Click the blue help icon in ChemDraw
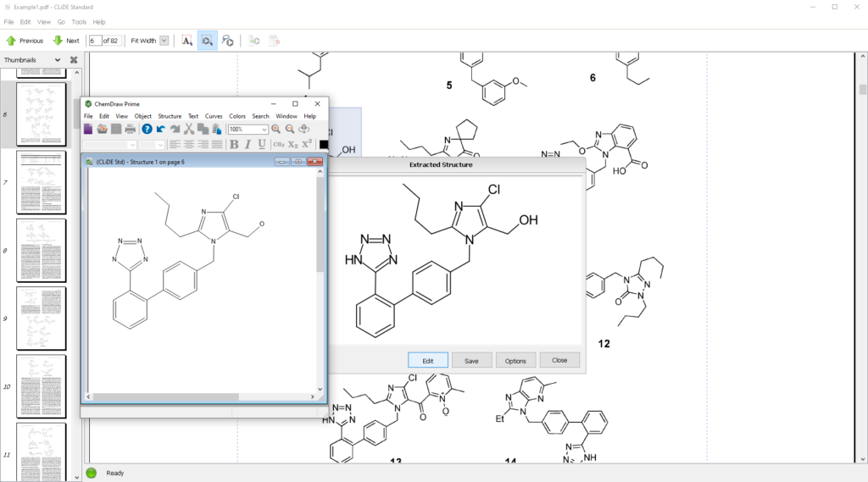Viewport: 868px width, 482px height. coord(147,129)
